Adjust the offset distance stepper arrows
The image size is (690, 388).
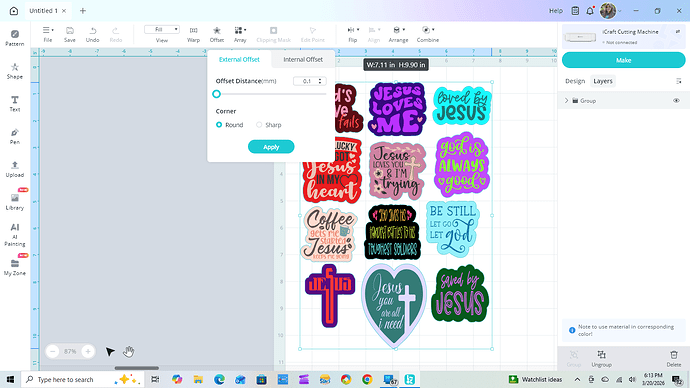pos(320,81)
